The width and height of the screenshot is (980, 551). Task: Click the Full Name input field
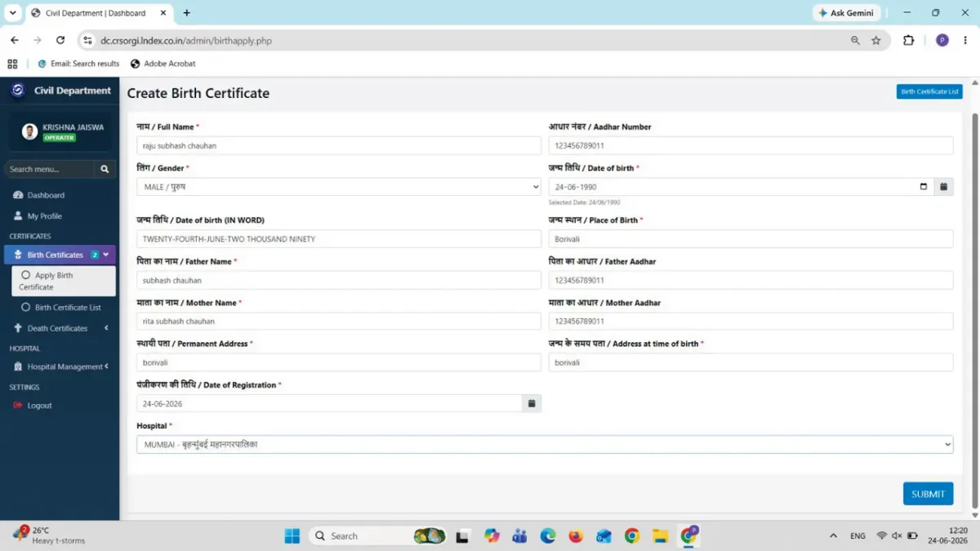pyautogui.click(x=339, y=145)
